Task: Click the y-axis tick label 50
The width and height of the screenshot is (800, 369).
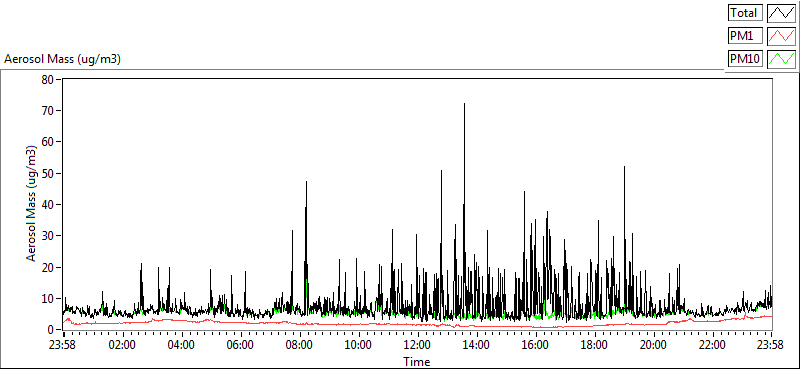Action: click(x=48, y=174)
